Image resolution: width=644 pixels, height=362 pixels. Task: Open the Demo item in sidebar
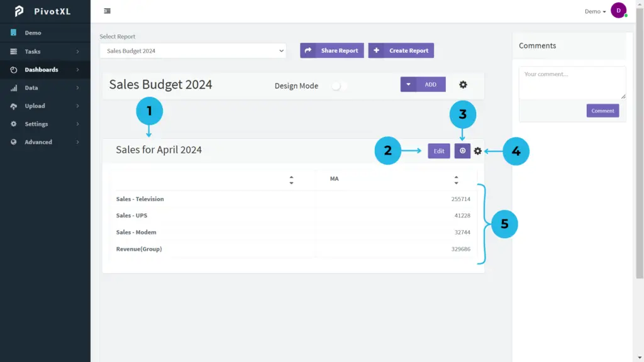click(x=45, y=33)
